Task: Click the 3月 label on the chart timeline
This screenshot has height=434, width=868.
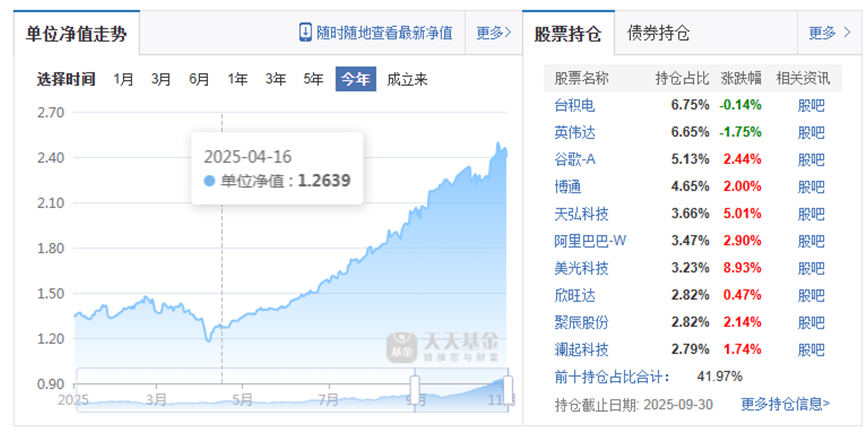Action: pyautogui.click(x=157, y=399)
